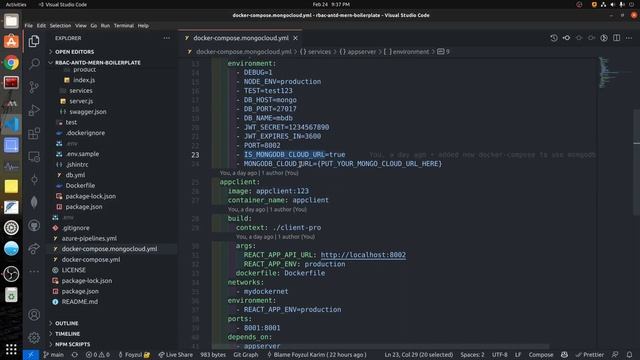This screenshot has width=640, height=360.
Task: Launch Google Chrome from the dock
Action: [x=11, y=62]
